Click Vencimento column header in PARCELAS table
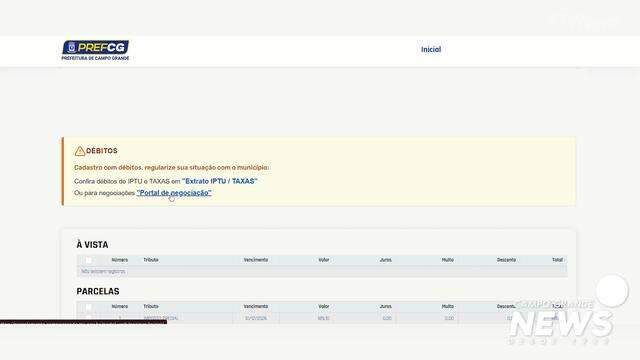The width and height of the screenshot is (640, 360). tap(256, 307)
